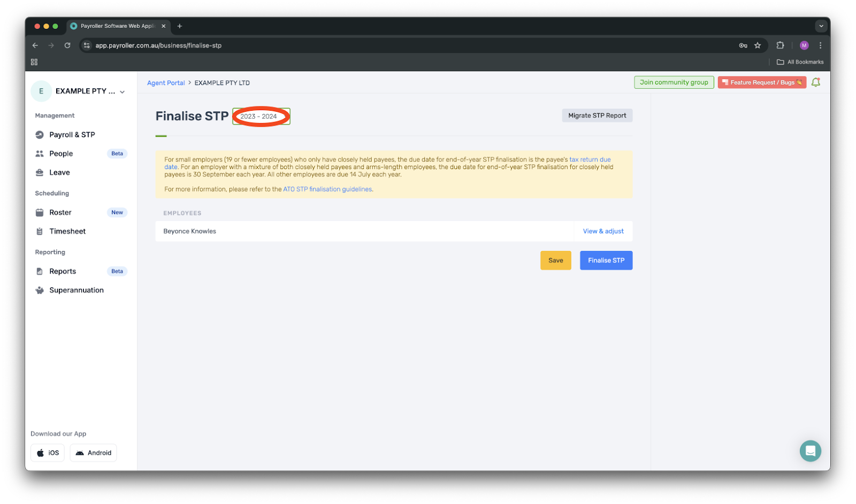
Task: Bookmark this page with star
Action: [x=758, y=45]
